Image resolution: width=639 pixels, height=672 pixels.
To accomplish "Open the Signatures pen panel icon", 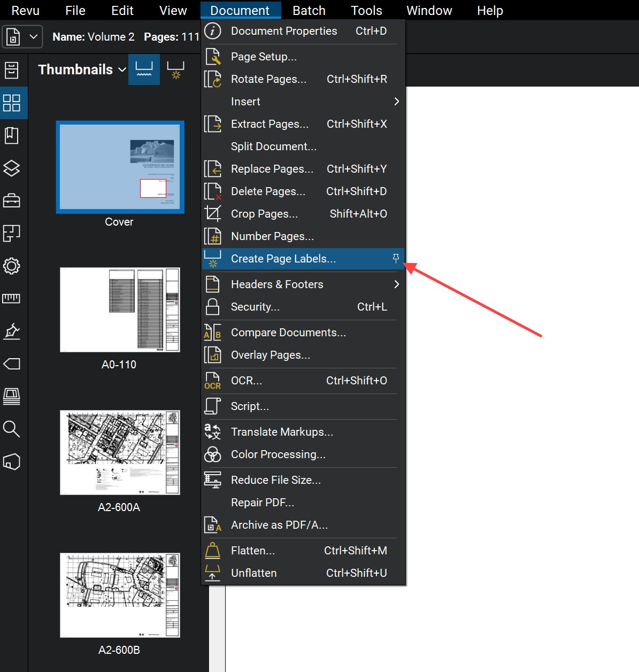I will coord(12,331).
